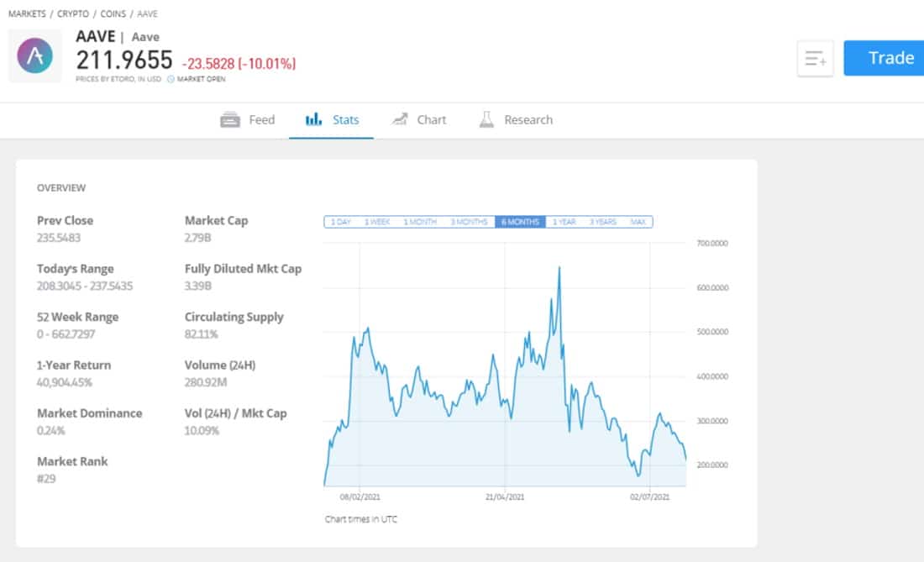Click the market open clock icon
924x562 pixels.
click(171, 79)
